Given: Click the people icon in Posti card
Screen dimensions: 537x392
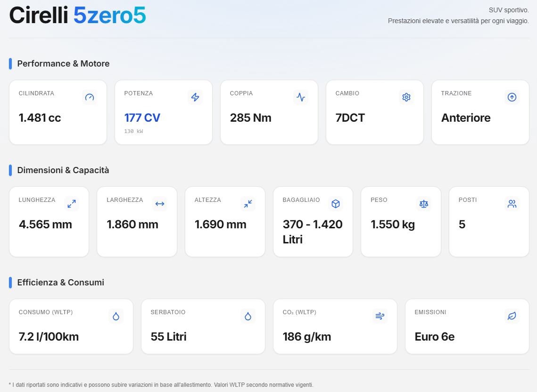Looking at the screenshot, I should pyautogui.click(x=512, y=204).
